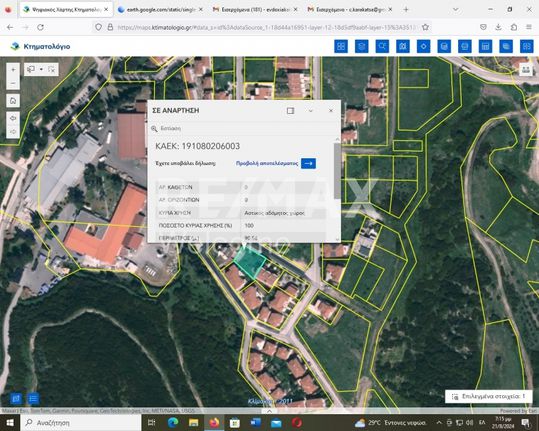Open Microsoft Edge from taskbar
The image size is (539, 431).
point(173,422)
